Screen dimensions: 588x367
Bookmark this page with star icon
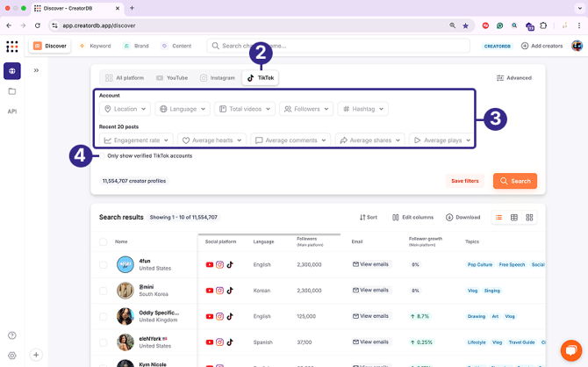(x=465, y=25)
